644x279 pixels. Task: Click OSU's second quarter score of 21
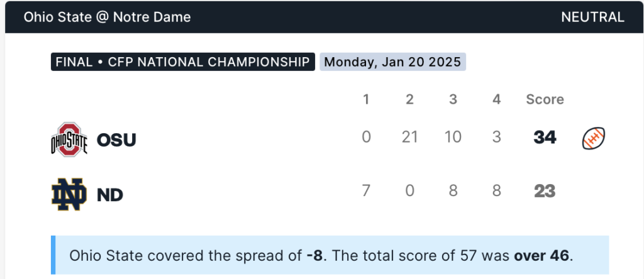409,138
